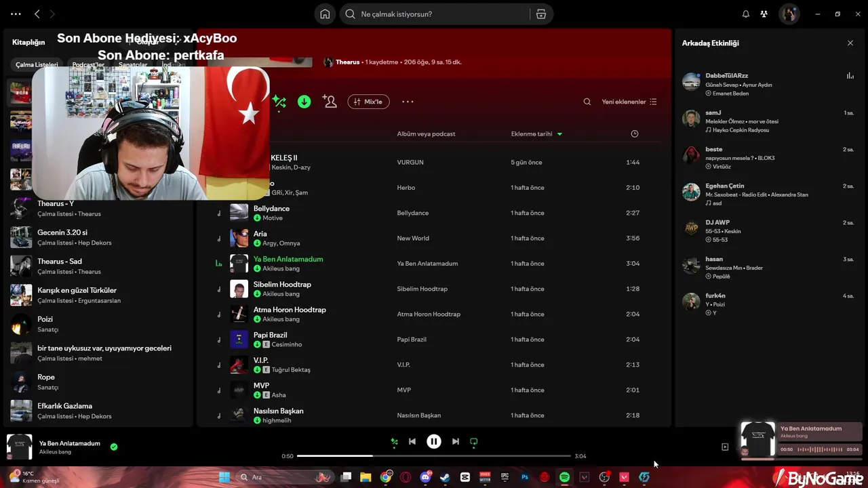This screenshot has width=868, height=488.
Task: Open the Windows Start menu
Action: 224,477
